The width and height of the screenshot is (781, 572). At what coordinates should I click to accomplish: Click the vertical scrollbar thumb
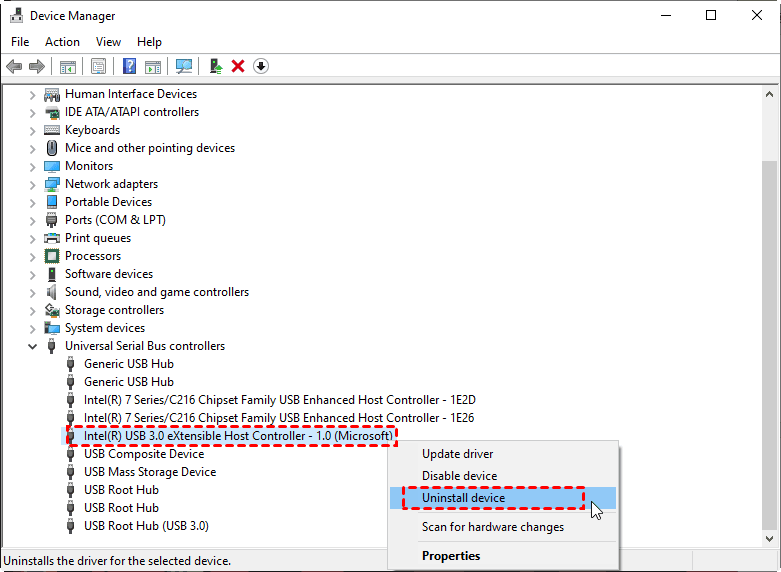click(769, 345)
